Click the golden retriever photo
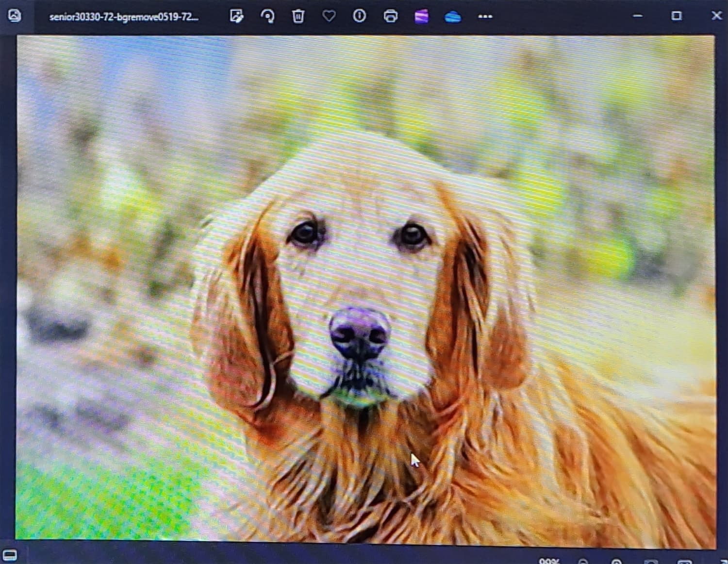The image size is (728, 564). 366,288
